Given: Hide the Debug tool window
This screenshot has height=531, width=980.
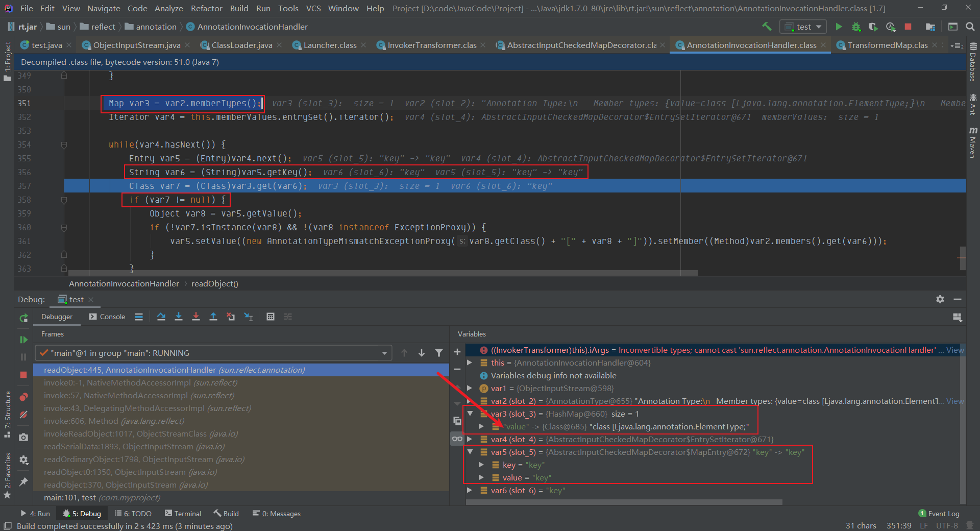Looking at the screenshot, I should pos(958,299).
